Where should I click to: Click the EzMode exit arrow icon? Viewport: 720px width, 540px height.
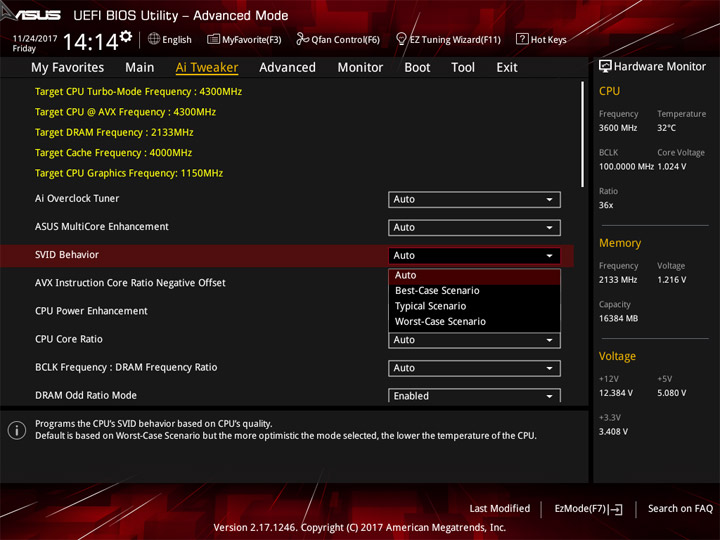(616, 509)
